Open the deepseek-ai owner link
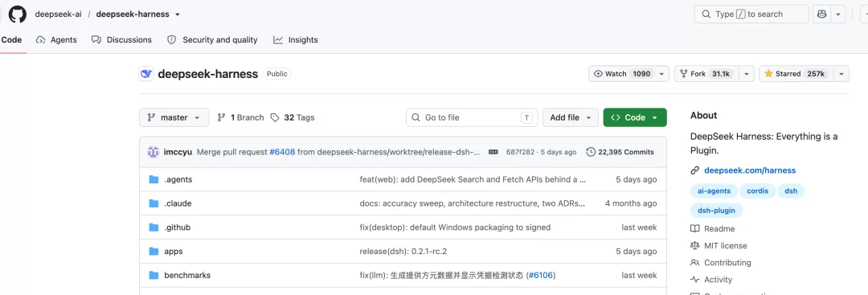The height and width of the screenshot is (295, 868). 58,14
